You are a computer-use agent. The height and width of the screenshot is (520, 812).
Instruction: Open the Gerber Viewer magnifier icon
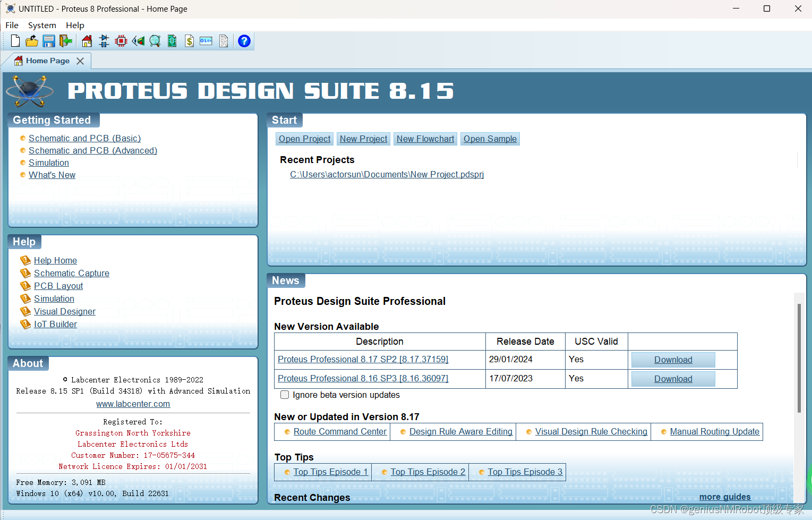tap(155, 41)
